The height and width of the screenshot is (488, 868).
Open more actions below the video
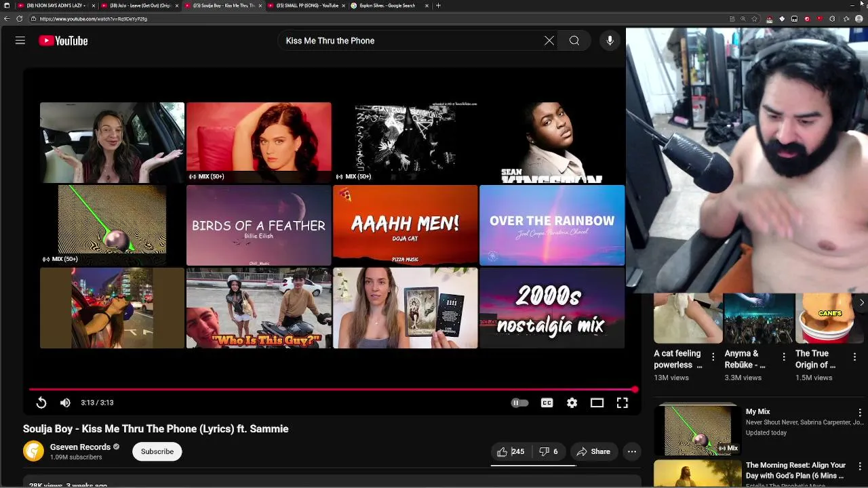pyautogui.click(x=631, y=451)
